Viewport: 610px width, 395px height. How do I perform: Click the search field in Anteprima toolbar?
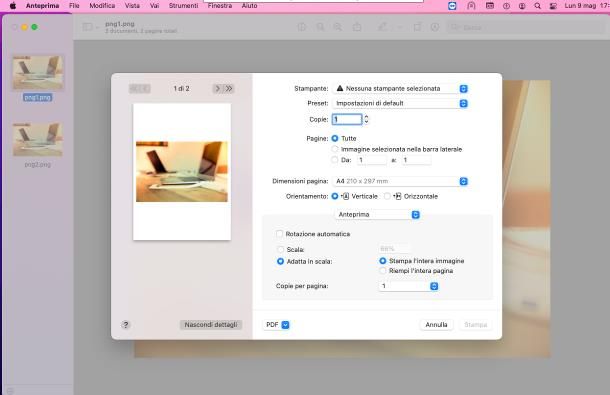pos(525,27)
